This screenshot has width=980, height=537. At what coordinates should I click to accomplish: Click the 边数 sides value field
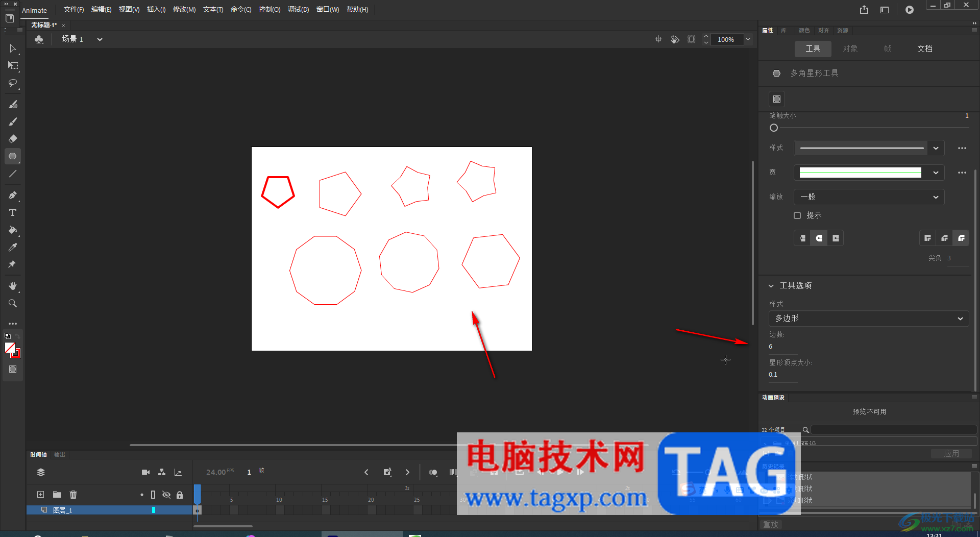pos(783,347)
